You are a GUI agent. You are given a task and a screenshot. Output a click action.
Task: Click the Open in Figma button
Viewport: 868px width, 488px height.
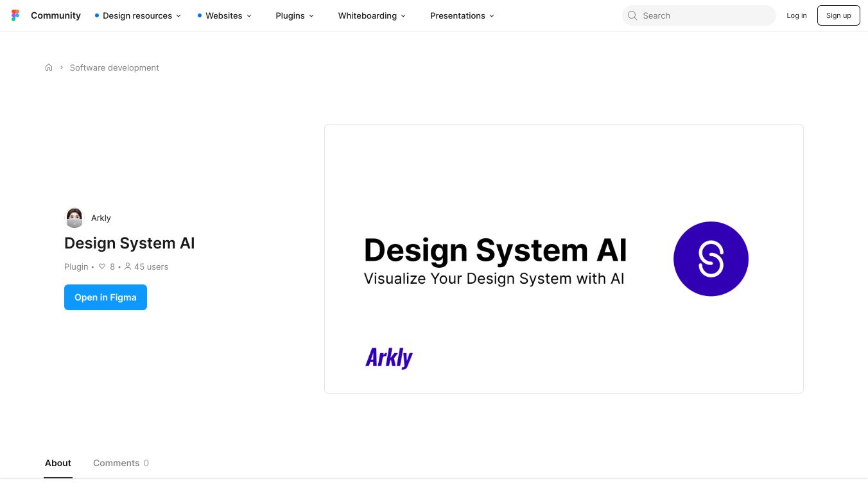(x=105, y=297)
